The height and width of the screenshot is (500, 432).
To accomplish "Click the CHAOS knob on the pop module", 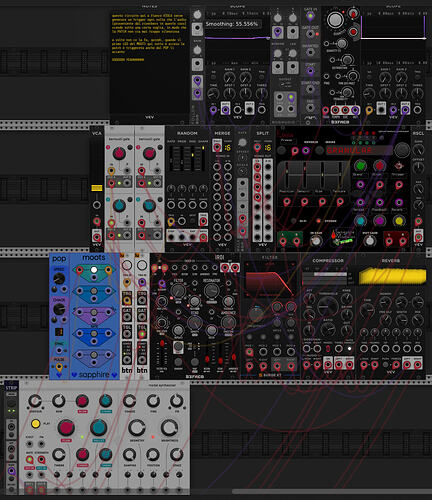I will coord(59,310).
